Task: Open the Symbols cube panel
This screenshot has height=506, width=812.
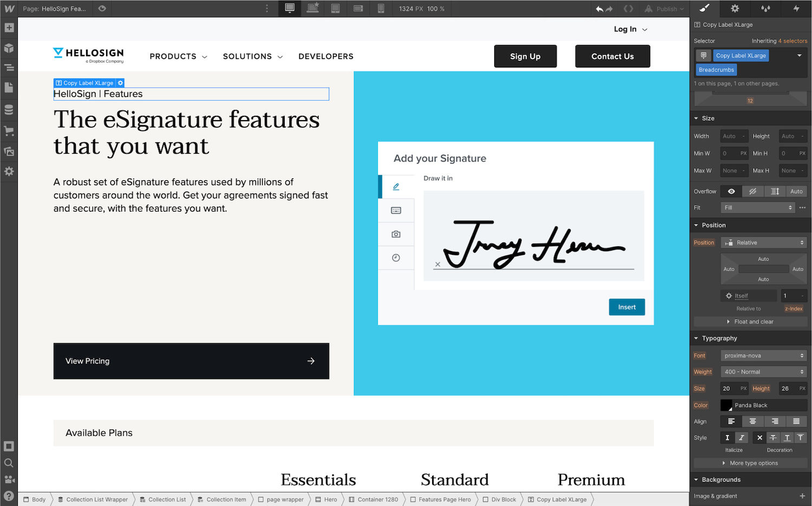Action: [x=9, y=48]
